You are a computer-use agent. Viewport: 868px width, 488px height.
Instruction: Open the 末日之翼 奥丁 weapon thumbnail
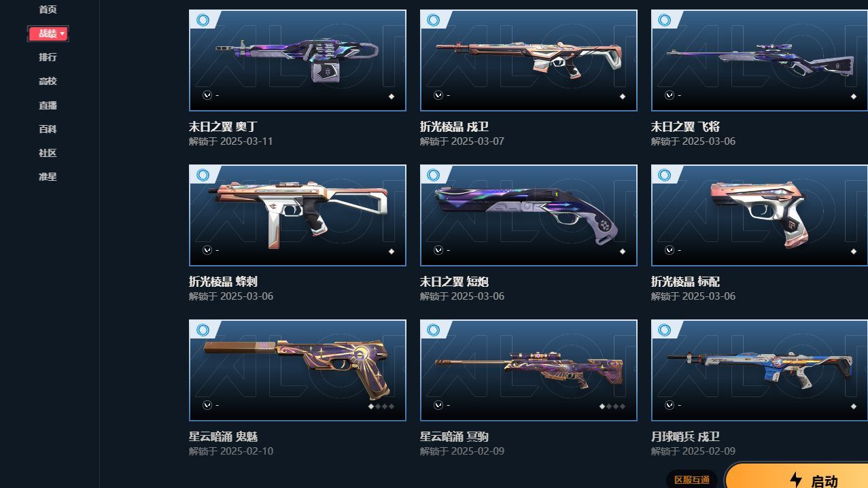tap(298, 60)
